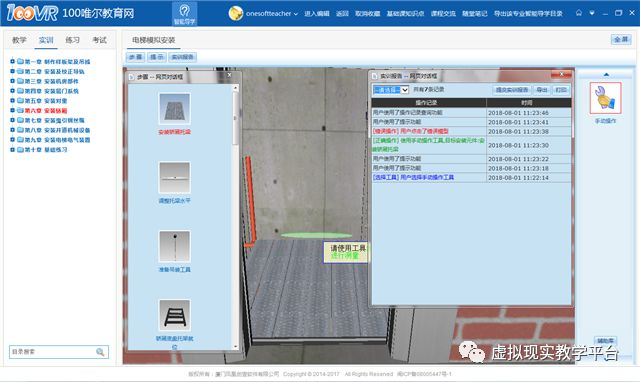Select the 电梯模拟安装 content tab

[153, 40]
